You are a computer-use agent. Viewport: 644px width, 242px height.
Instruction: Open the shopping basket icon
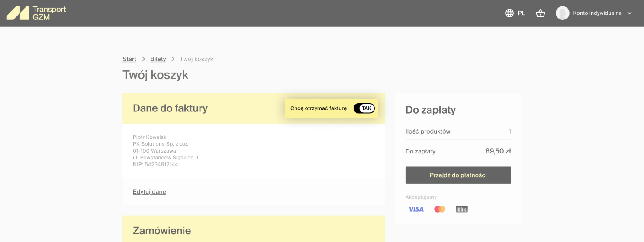point(540,13)
